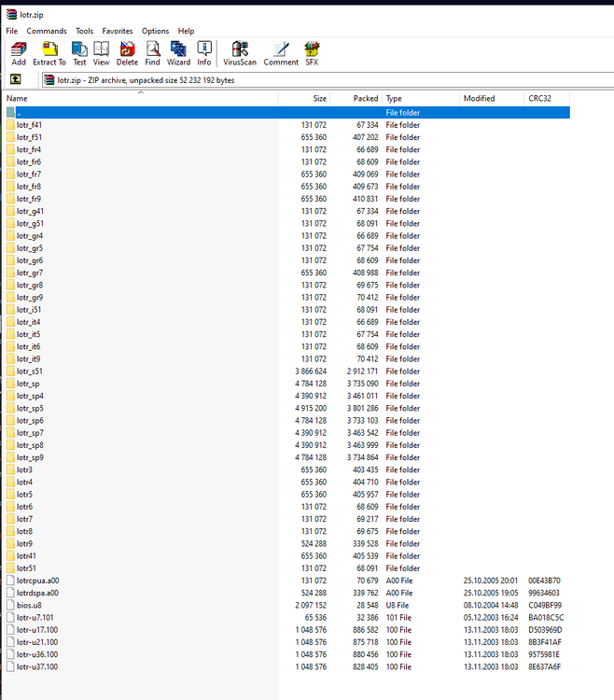The image size is (614, 700).
Task: Select the lotr_fr4 row
Action: pos(287,149)
